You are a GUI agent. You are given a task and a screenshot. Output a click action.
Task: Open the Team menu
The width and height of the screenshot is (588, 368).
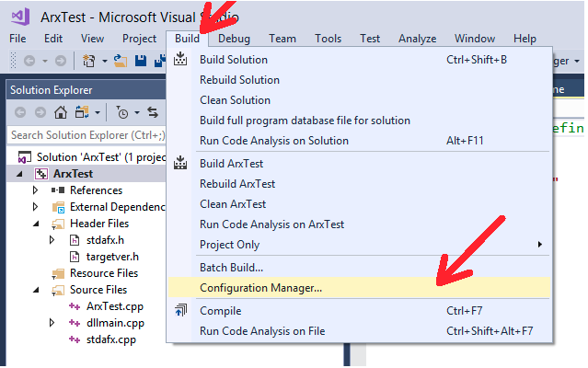282,39
